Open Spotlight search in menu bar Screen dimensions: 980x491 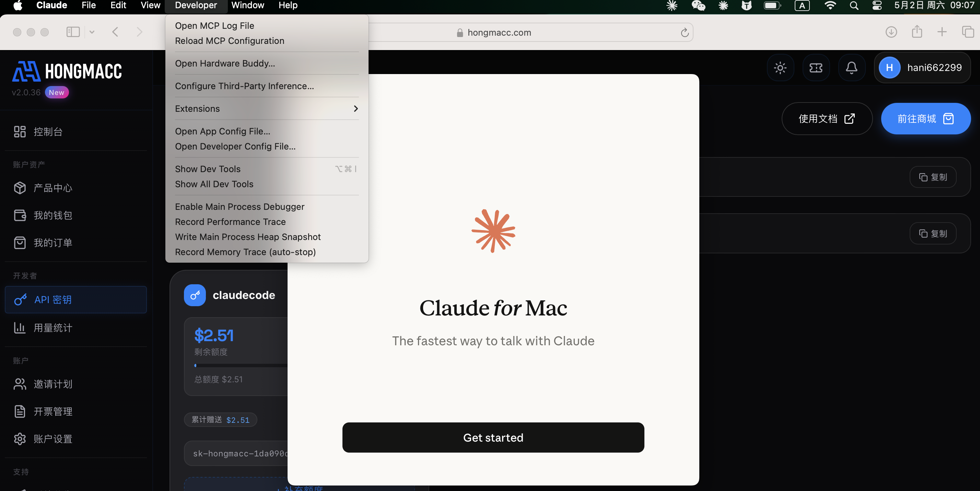(854, 5)
